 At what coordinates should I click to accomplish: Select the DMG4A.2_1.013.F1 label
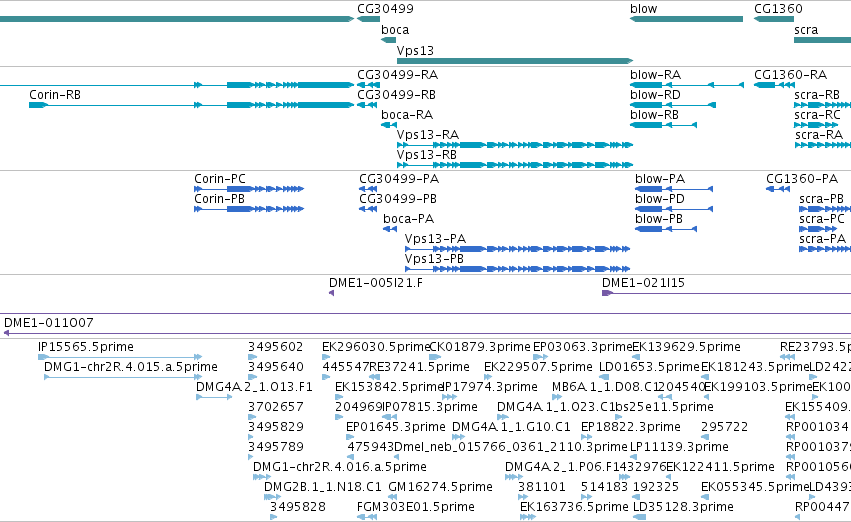(x=254, y=387)
